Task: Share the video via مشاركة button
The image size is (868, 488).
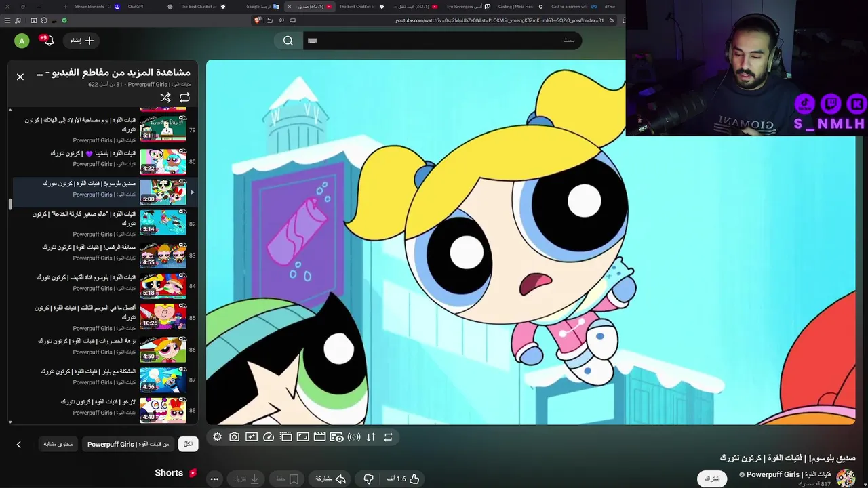Action: coord(330,479)
